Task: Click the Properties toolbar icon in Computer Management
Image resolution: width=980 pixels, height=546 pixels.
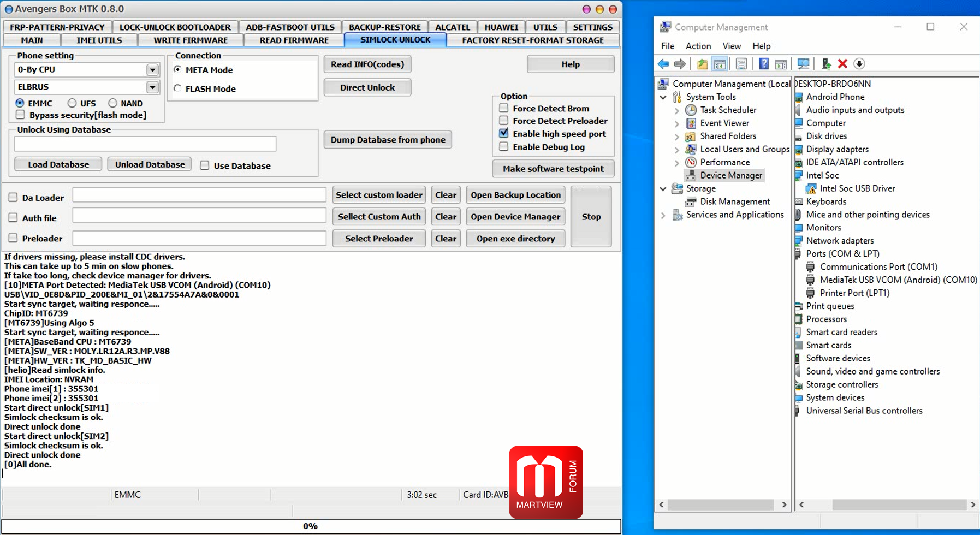Action: coord(741,64)
